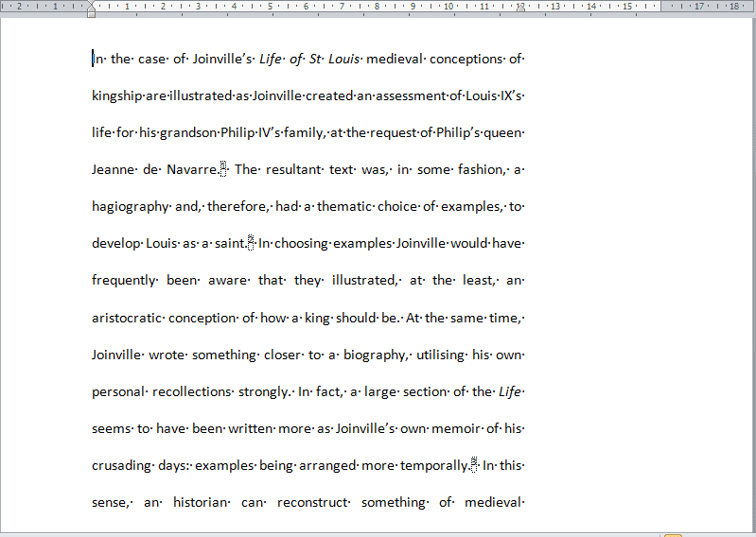
Task: Click ruler number 18 in right margin
Action: point(734,7)
